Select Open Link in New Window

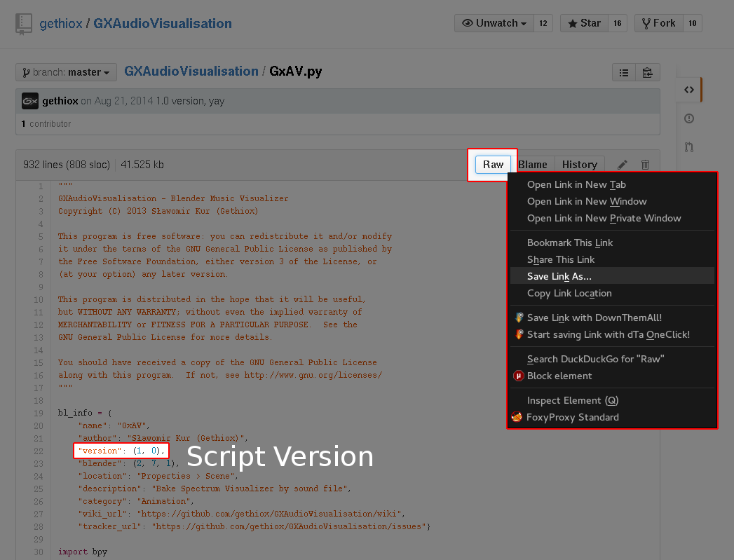point(612,202)
